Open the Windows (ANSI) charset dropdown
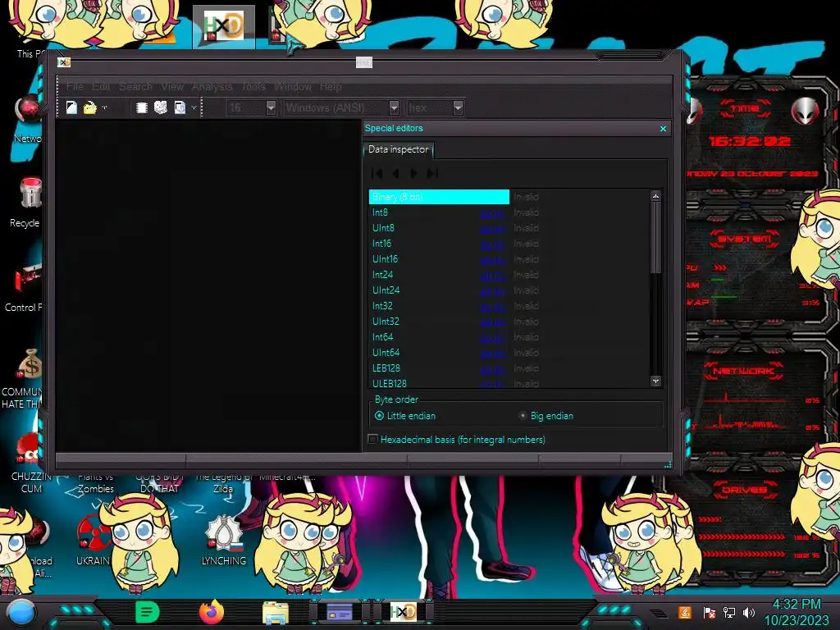This screenshot has width=840, height=630. coord(394,107)
